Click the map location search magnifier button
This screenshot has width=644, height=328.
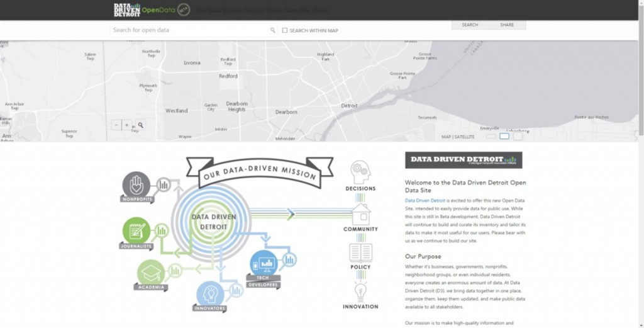point(140,125)
